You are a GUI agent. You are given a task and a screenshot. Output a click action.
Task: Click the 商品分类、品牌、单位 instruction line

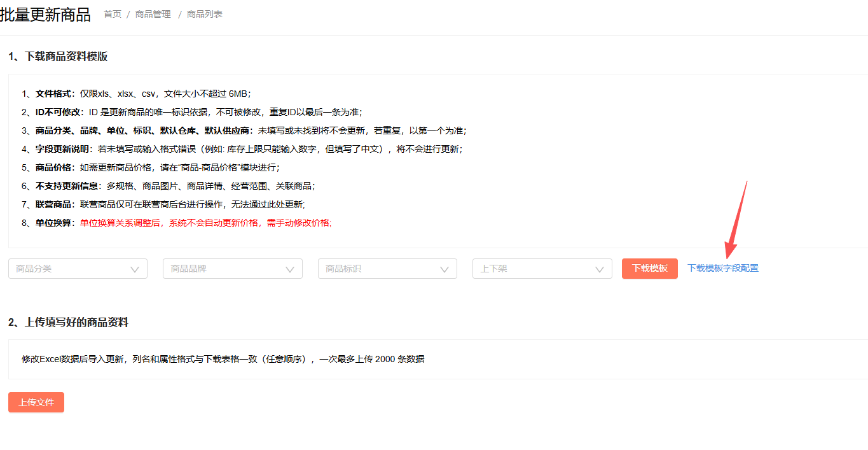[244, 130]
